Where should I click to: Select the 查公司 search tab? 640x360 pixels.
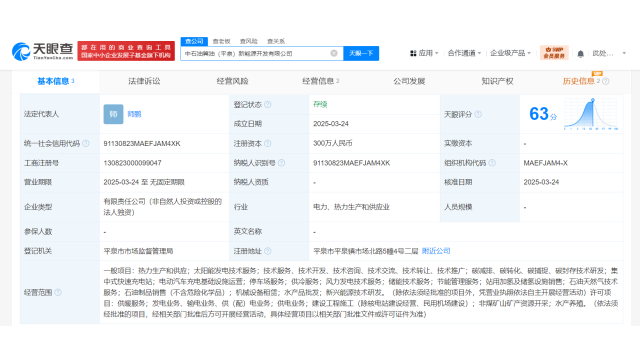[x=194, y=41]
